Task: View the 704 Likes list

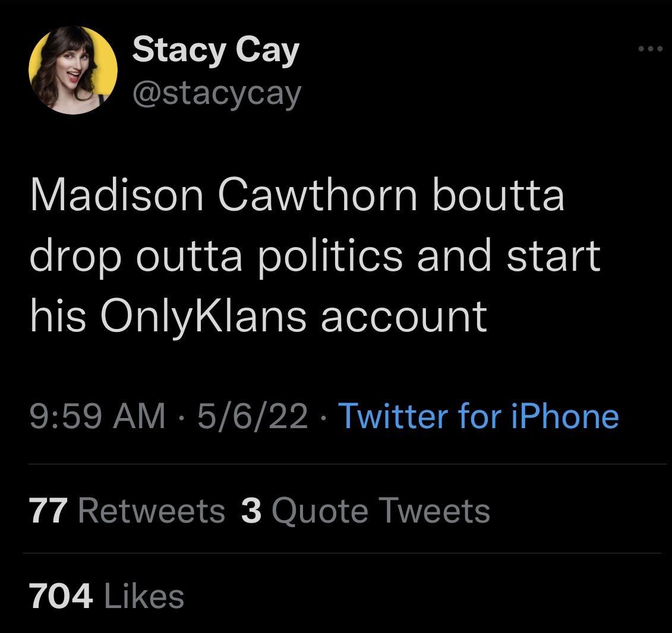Action: pyautogui.click(x=107, y=596)
